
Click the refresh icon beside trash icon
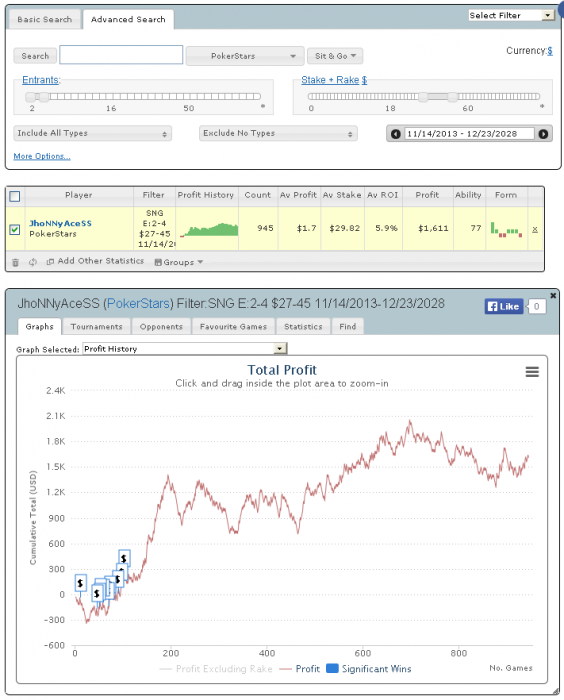(x=33, y=262)
